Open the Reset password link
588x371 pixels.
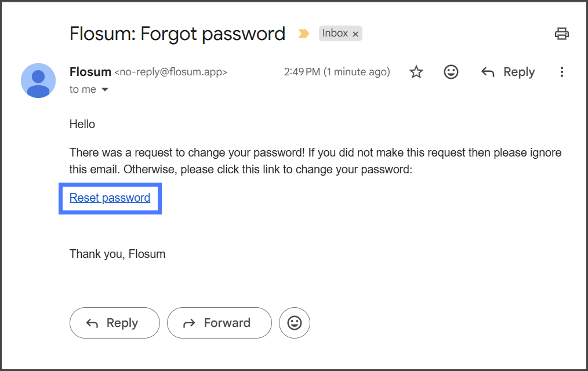(110, 198)
